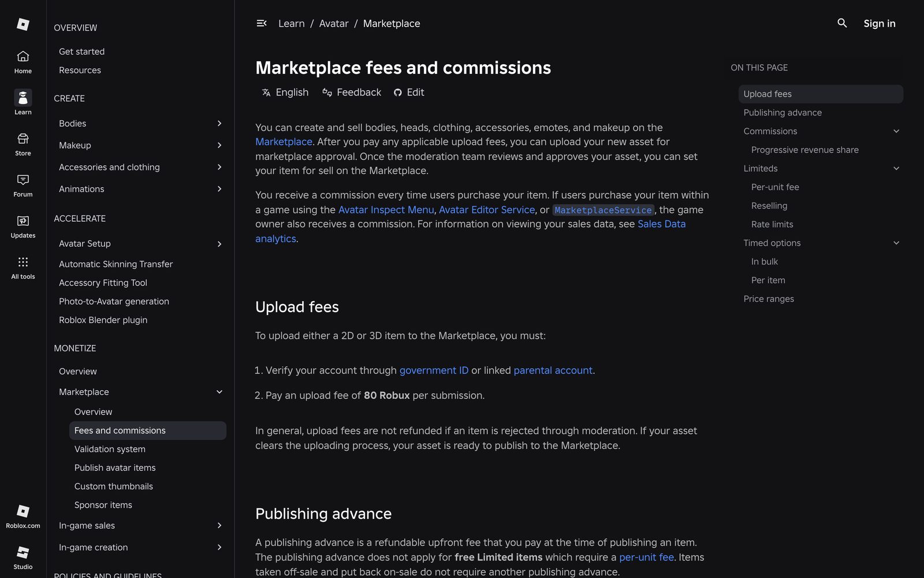
Task: Expand the Avatar Setup chevron
Action: (219, 244)
